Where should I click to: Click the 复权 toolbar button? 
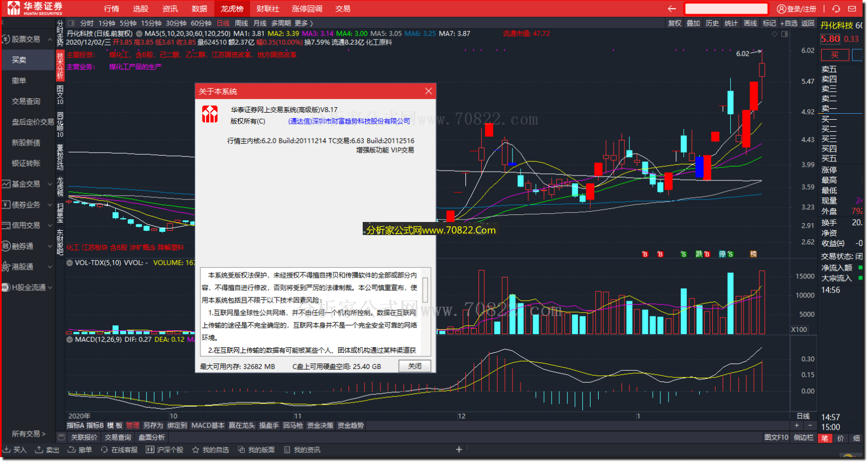(x=675, y=24)
